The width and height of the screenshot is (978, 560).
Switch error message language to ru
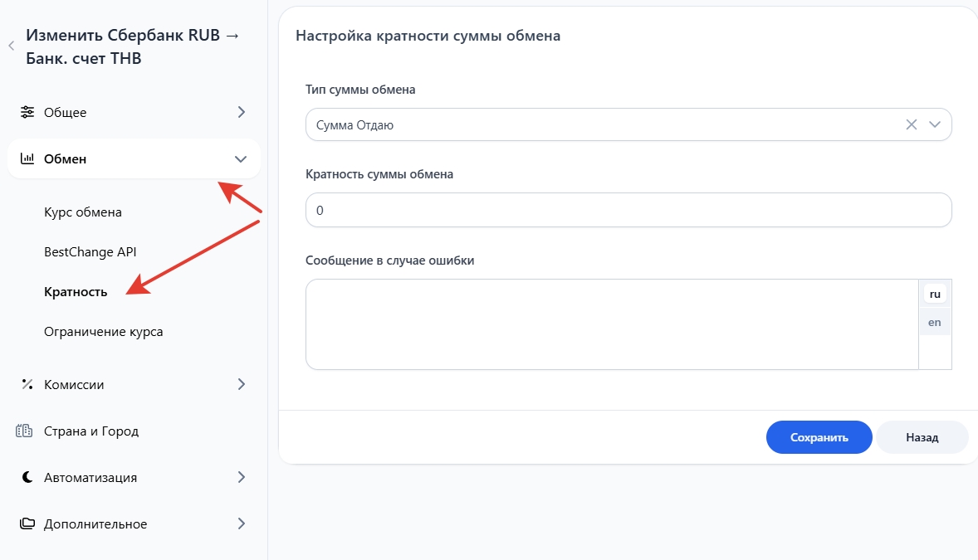tap(935, 294)
